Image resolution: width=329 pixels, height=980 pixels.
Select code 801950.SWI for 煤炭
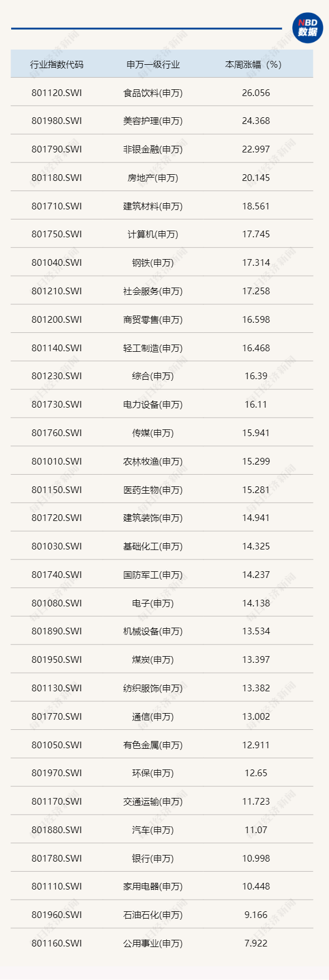tap(57, 660)
